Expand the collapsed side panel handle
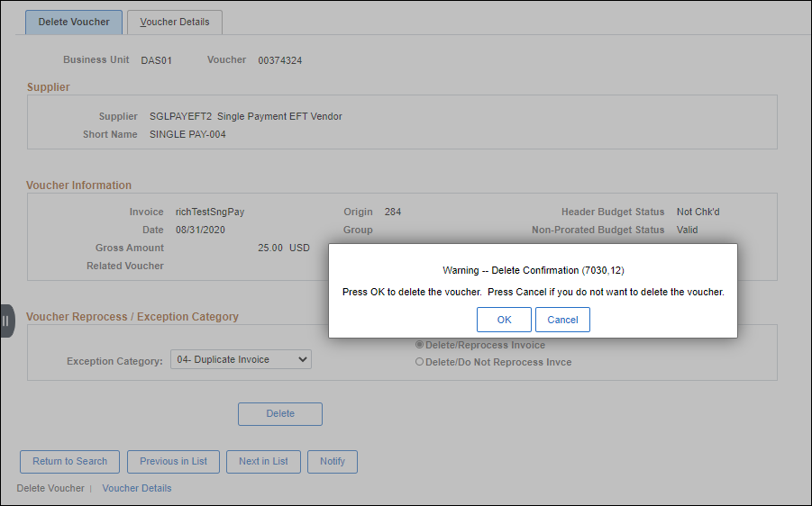The image size is (812, 506). coord(6,321)
